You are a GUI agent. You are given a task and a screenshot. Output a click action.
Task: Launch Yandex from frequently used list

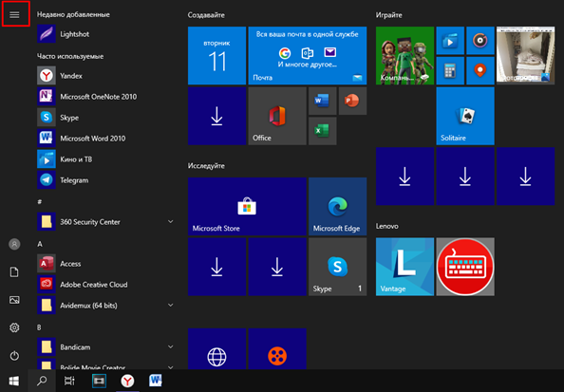(105, 76)
